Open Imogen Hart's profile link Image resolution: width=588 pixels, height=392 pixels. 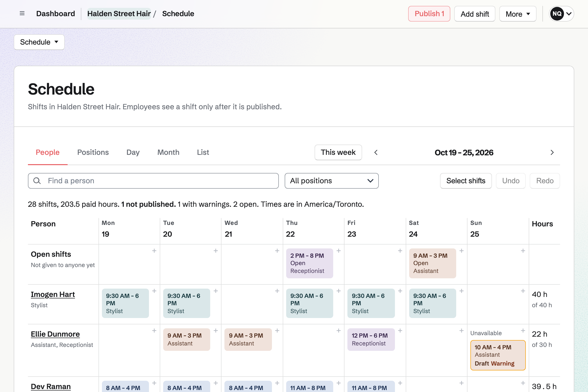53,294
